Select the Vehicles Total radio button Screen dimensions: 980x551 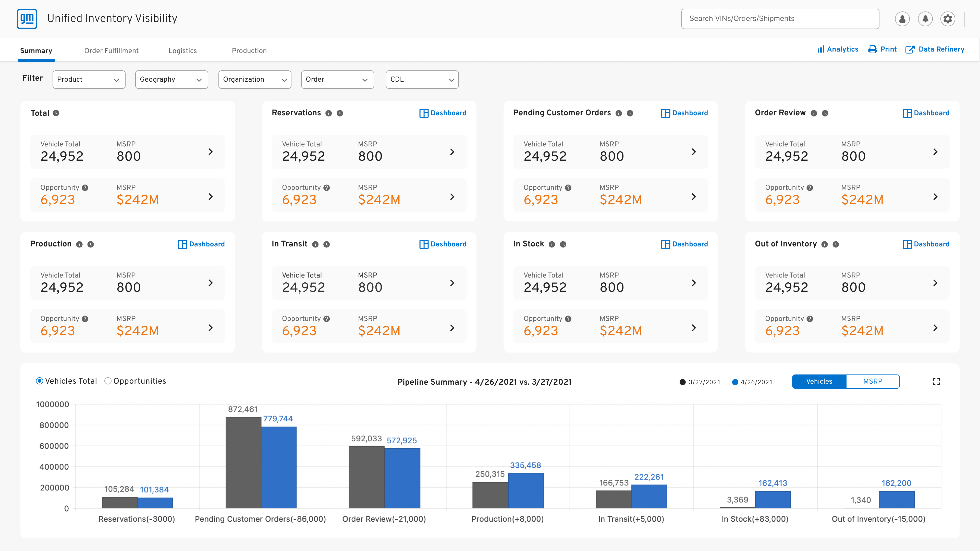click(39, 381)
